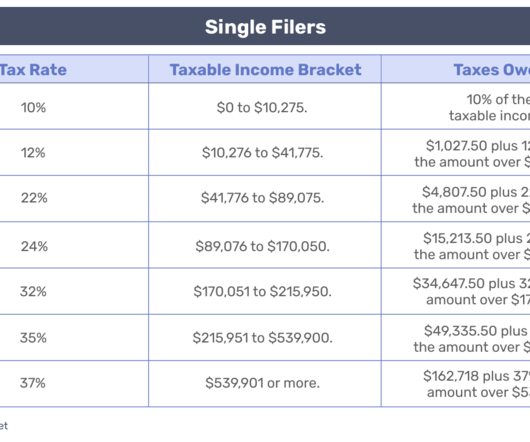Select the $215,951 to $539,900 bracket cell
Image resolution: width=530 pixels, height=442 pixels.
(265, 338)
